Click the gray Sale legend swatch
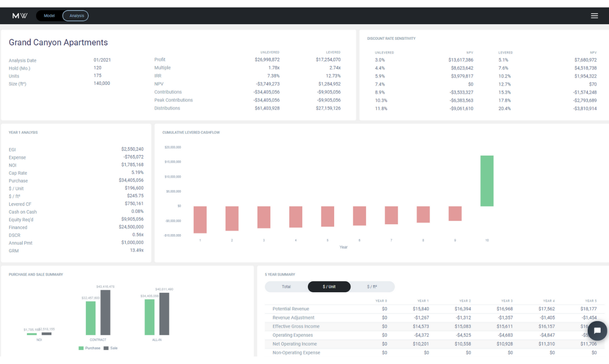The width and height of the screenshot is (609, 364). (106, 348)
